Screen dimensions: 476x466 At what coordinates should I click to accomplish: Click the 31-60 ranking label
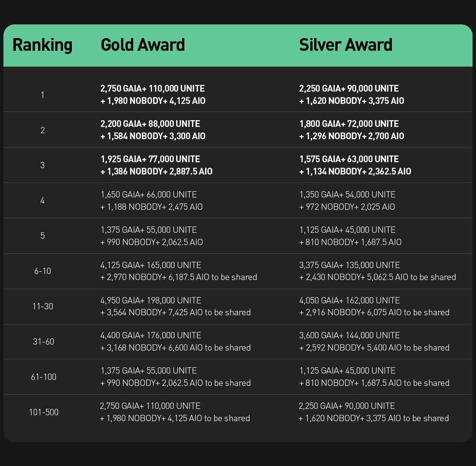(x=43, y=342)
